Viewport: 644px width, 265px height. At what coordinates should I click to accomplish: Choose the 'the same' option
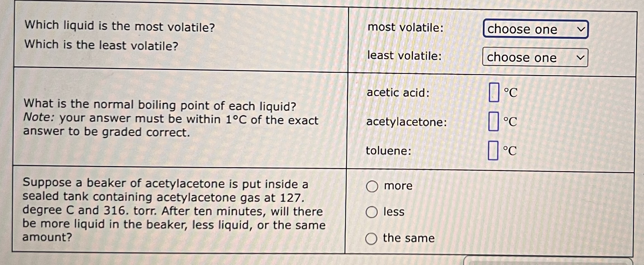point(372,238)
